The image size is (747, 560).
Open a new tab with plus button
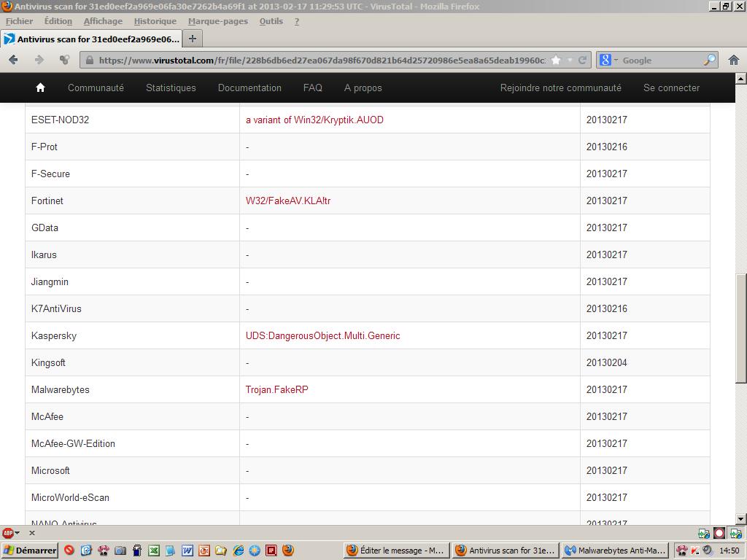click(193, 39)
